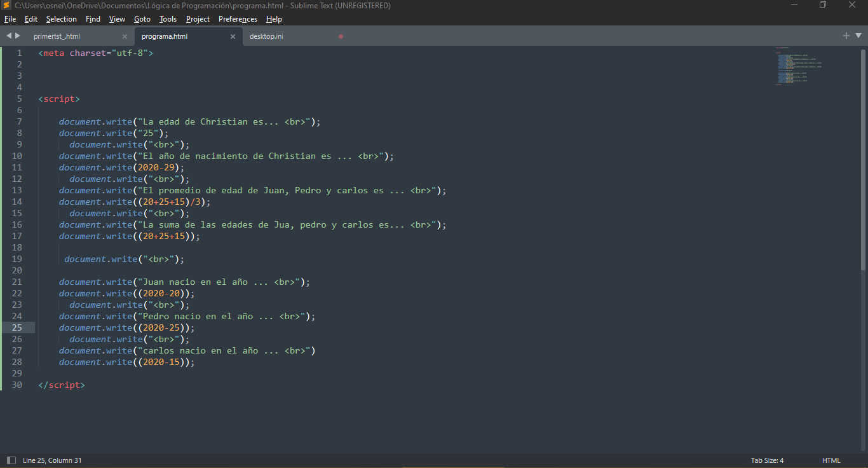Click the Sublime Text title bar icon
868x468 pixels.
point(7,5)
